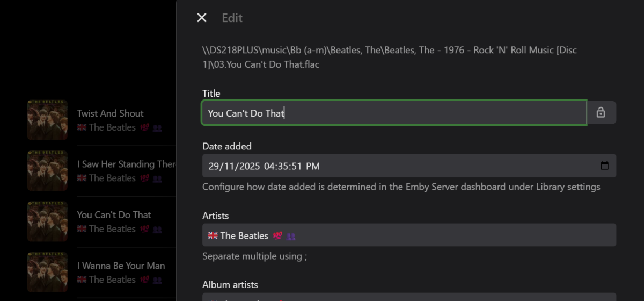This screenshot has height=301, width=644.
Task: Click the Artists input field
Action: [409, 235]
